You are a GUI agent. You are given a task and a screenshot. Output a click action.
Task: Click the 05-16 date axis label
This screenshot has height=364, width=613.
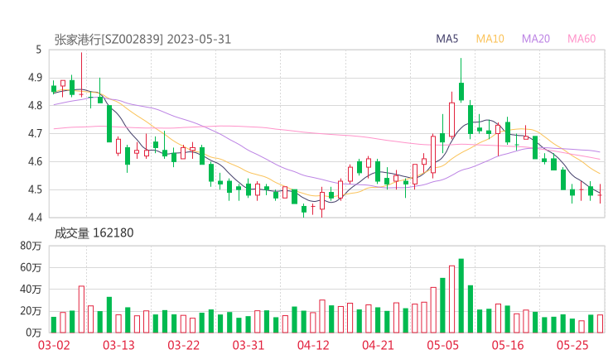(x=508, y=345)
